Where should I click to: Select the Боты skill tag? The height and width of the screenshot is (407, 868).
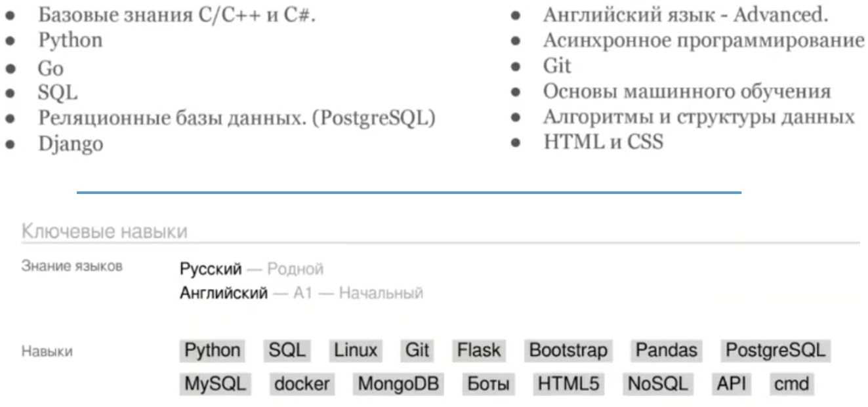coord(488,384)
